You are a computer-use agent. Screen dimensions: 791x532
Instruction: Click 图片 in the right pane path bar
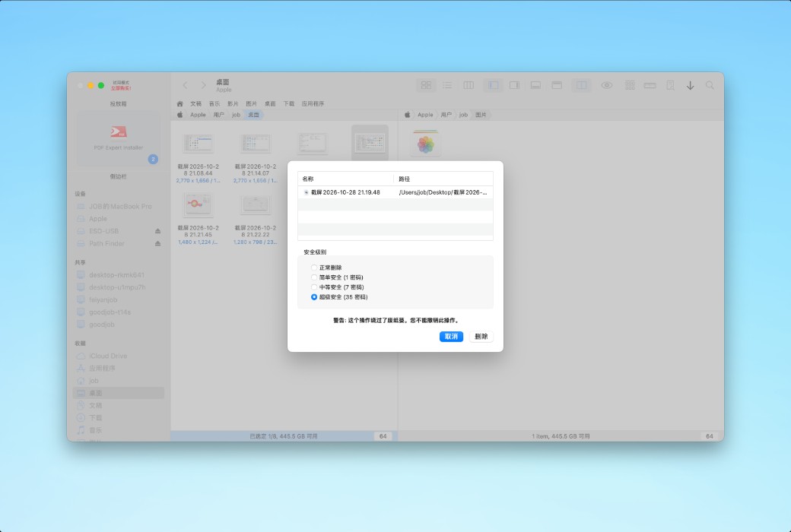point(481,115)
